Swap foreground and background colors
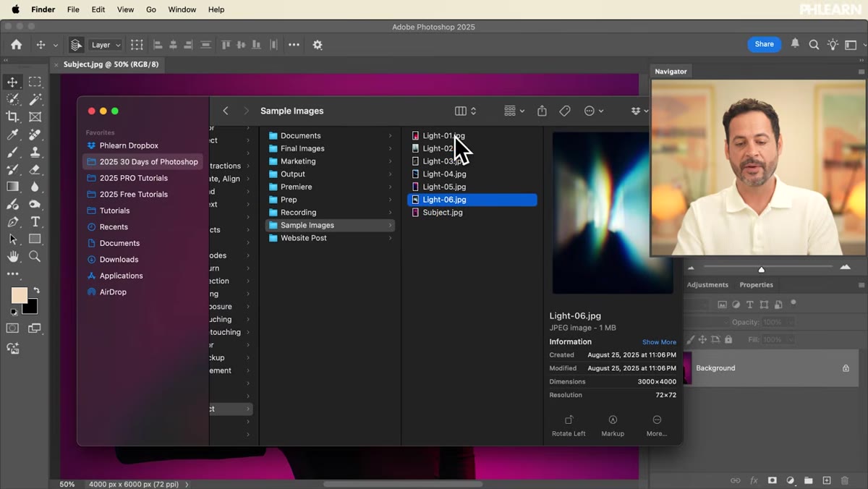 pyautogui.click(x=36, y=291)
